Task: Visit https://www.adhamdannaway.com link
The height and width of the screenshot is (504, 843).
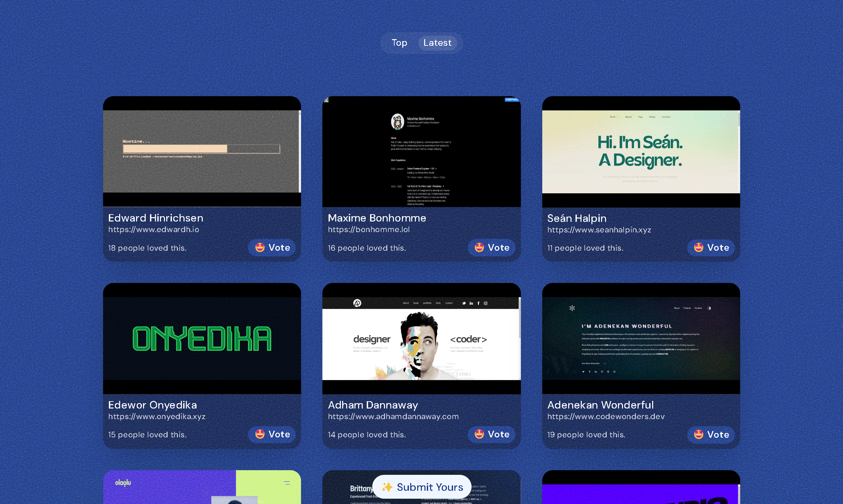Action: tap(393, 416)
